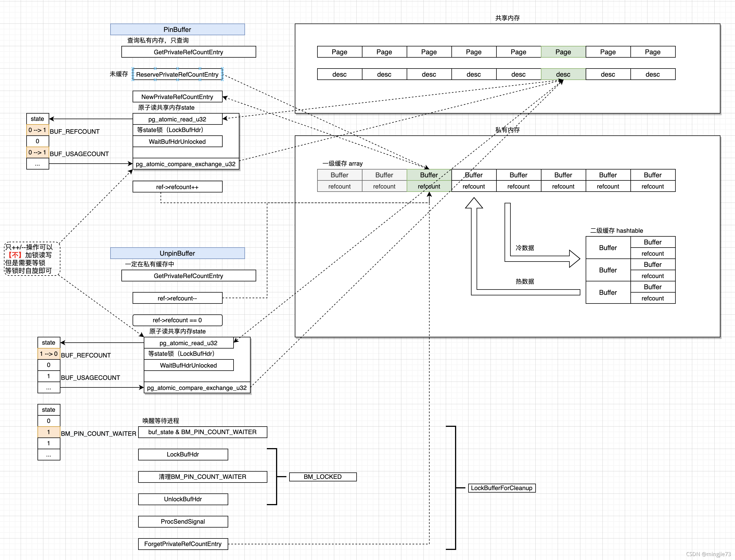Select the 共享内存 title label

pos(507,18)
